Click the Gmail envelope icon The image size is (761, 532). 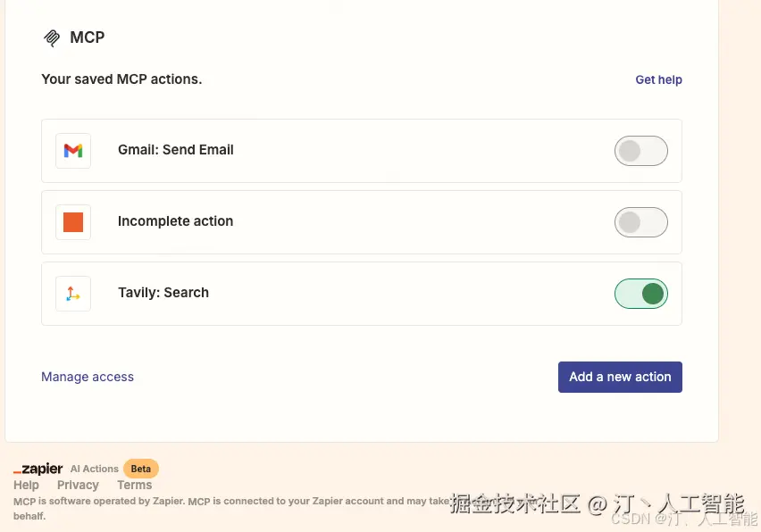[x=73, y=151]
